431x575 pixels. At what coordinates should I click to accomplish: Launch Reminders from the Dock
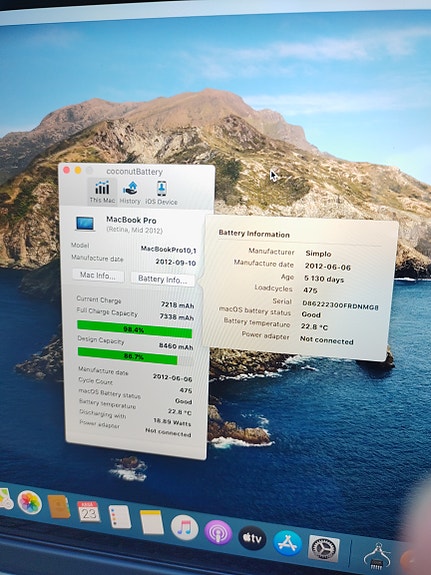pyautogui.click(x=120, y=517)
